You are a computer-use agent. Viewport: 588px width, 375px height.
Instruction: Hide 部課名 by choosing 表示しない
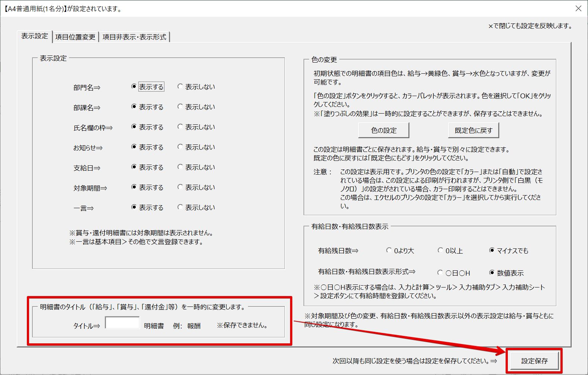coord(180,107)
